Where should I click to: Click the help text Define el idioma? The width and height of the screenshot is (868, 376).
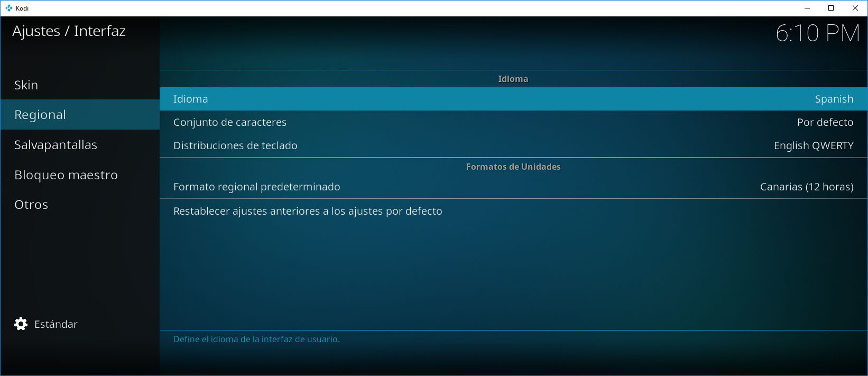pos(256,340)
